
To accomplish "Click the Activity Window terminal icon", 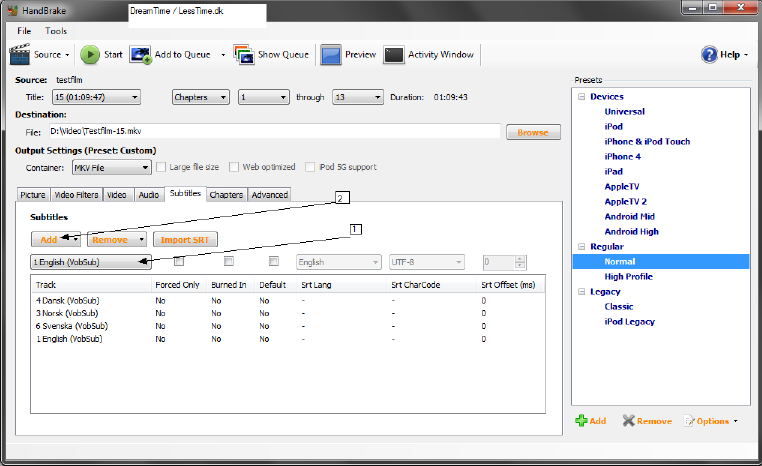I will [x=394, y=54].
